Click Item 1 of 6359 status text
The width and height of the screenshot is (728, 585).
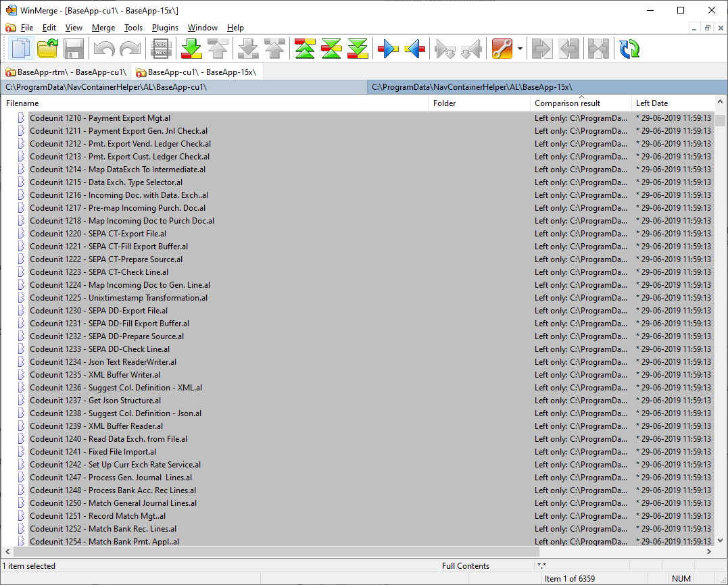coord(570,579)
